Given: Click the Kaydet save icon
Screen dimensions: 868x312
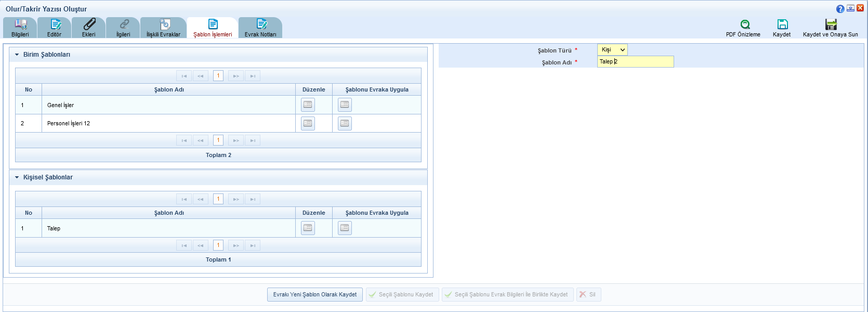Looking at the screenshot, I should pos(782,24).
